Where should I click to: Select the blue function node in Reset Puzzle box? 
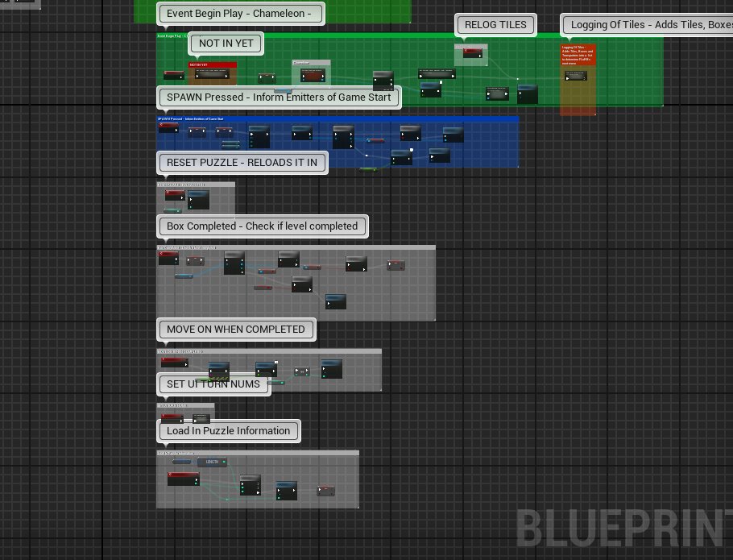198,200
